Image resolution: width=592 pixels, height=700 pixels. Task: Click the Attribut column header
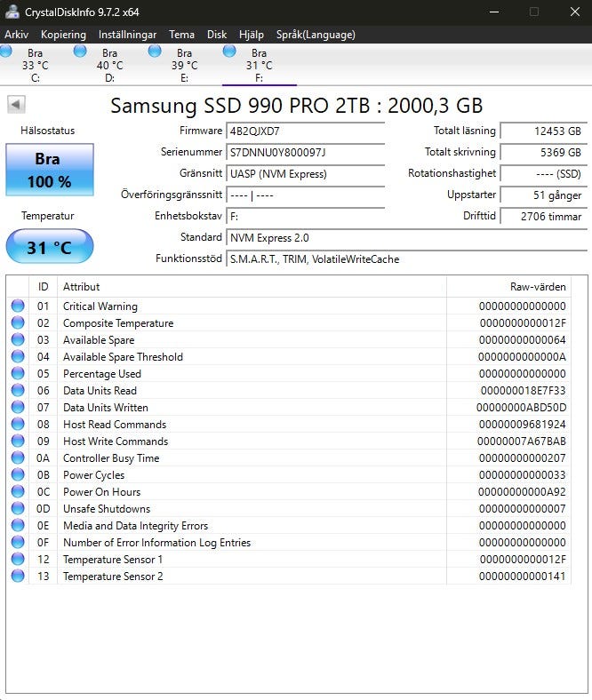click(252, 287)
